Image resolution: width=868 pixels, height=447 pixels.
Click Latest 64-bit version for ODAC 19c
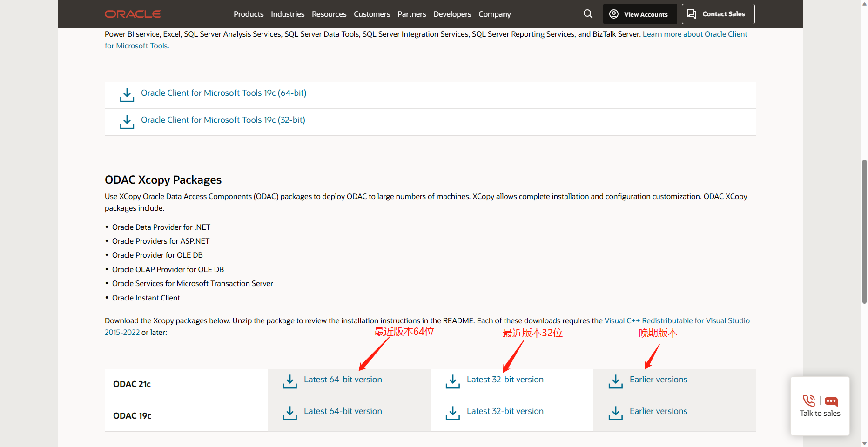pyautogui.click(x=343, y=411)
